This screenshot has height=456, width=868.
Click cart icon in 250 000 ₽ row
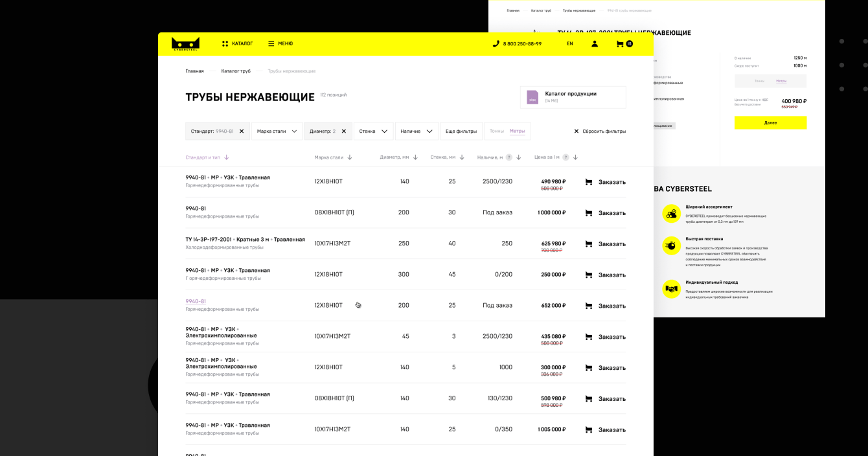click(589, 275)
